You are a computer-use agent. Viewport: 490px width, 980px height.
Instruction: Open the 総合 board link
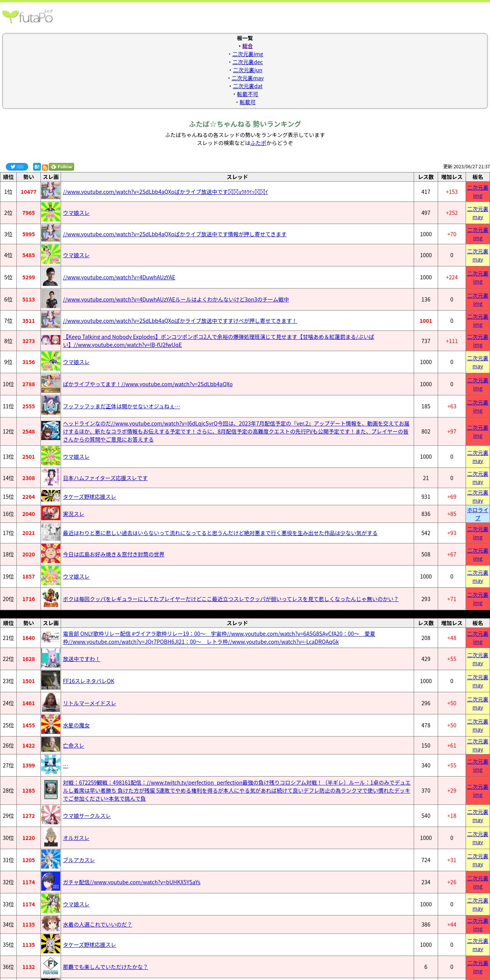[248, 46]
